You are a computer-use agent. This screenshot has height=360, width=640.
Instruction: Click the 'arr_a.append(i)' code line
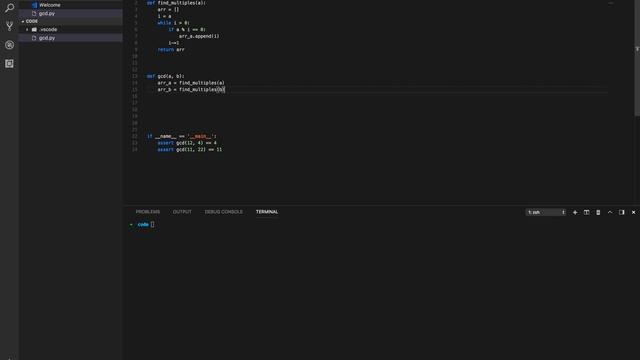click(x=199, y=36)
